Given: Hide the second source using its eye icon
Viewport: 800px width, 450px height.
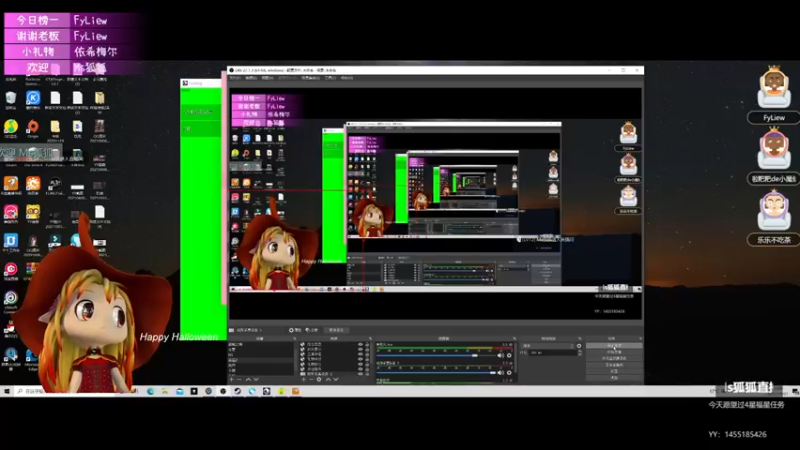Looking at the screenshot, I should click(x=360, y=349).
